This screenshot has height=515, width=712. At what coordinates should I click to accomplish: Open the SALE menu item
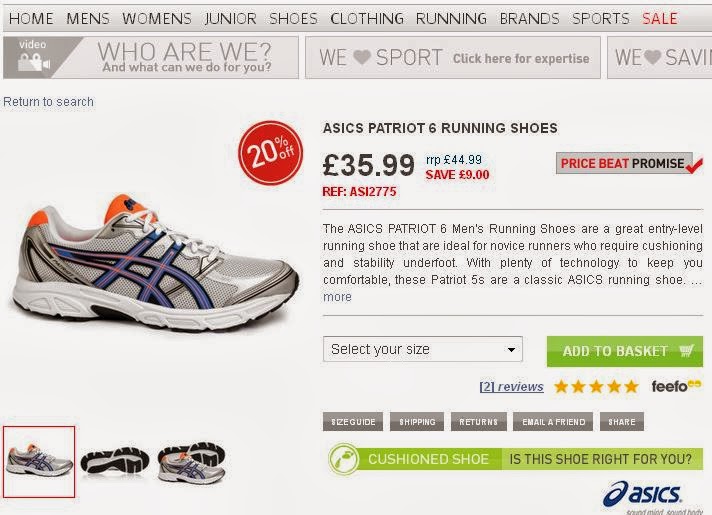coord(659,19)
